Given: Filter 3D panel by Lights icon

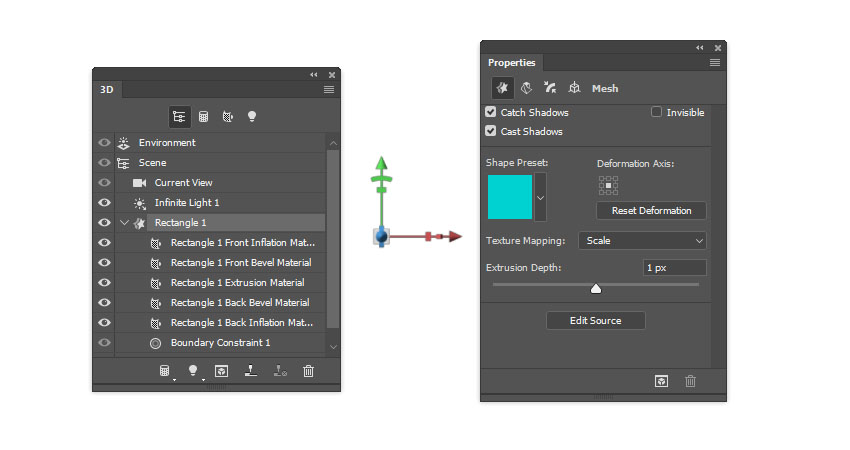Looking at the screenshot, I should (x=252, y=117).
